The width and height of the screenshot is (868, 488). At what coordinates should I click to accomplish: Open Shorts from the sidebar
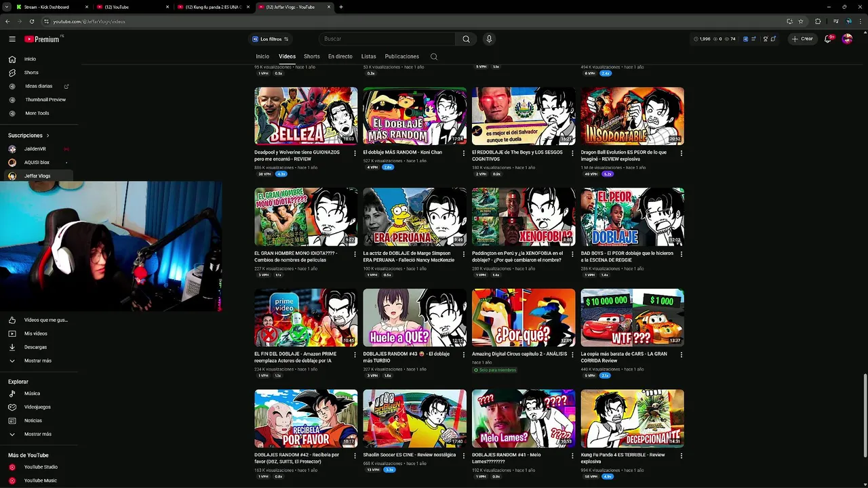click(x=39, y=73)
